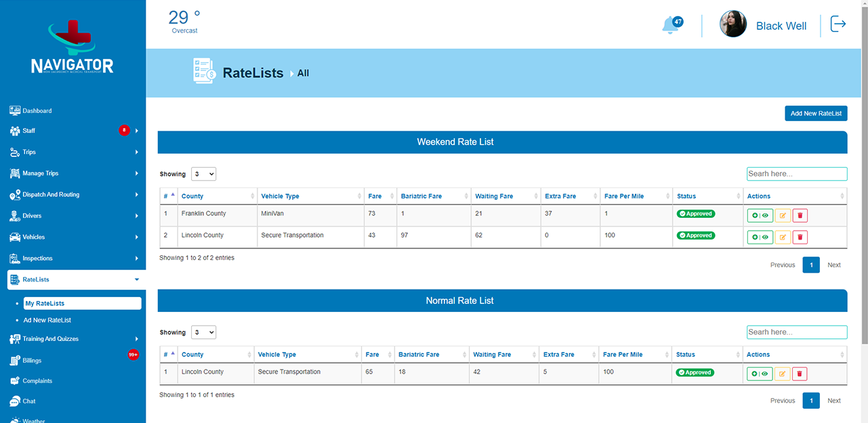Viewport: 868px width, 423px height.
Task: Edit the Lincoln County weekend rate entry
Action: click(783, 238)
